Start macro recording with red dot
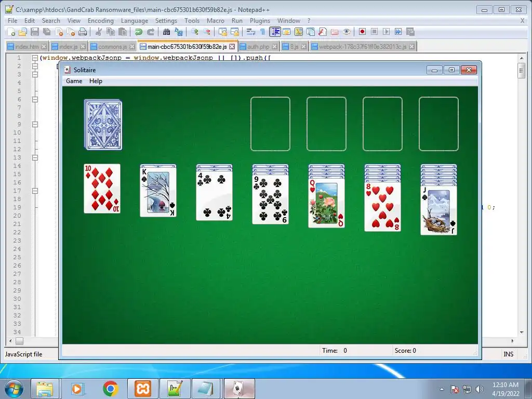 [x=362, y=32]
